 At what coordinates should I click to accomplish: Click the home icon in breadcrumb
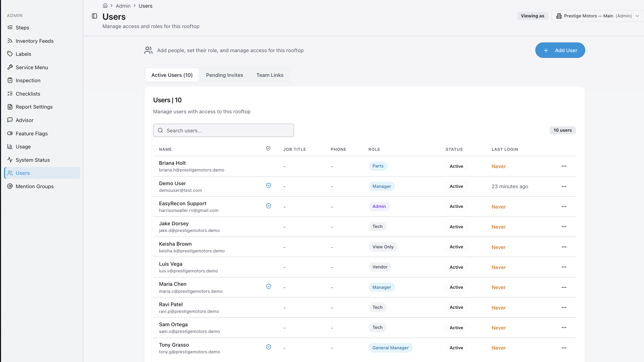pyautogui.click(x=105, y=6)
